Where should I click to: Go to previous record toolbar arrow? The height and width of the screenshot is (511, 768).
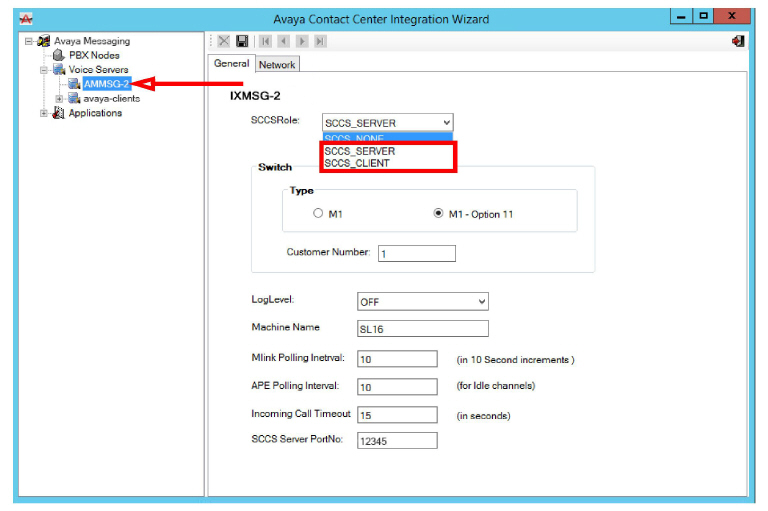click(284, 42)
